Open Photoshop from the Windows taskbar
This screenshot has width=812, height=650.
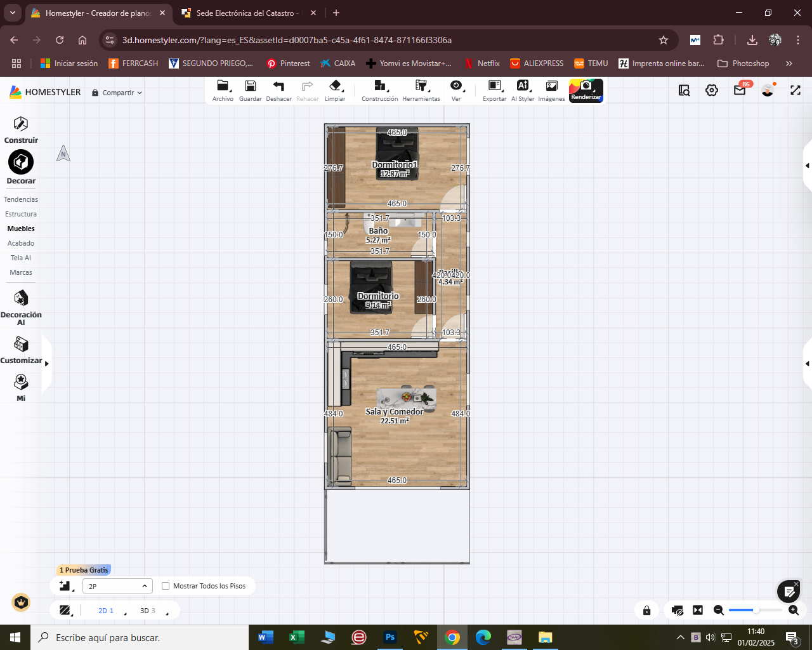pyautogui.click(x=390, y=637)
